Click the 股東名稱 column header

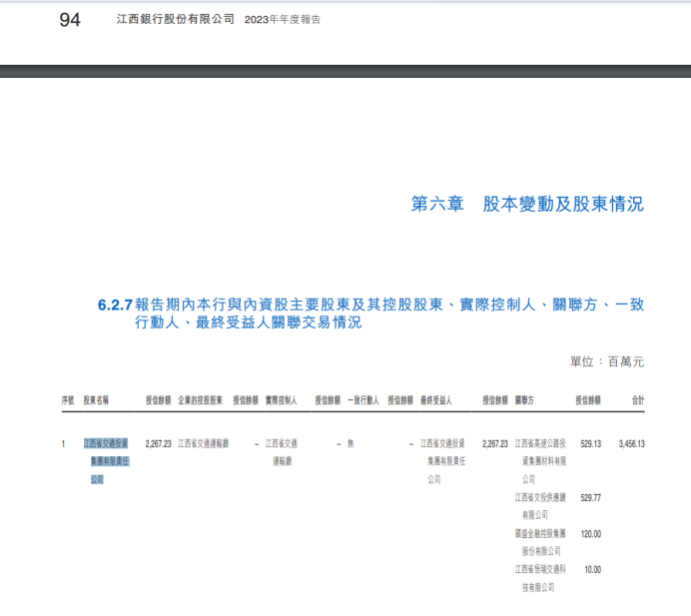tap(96, 400)
